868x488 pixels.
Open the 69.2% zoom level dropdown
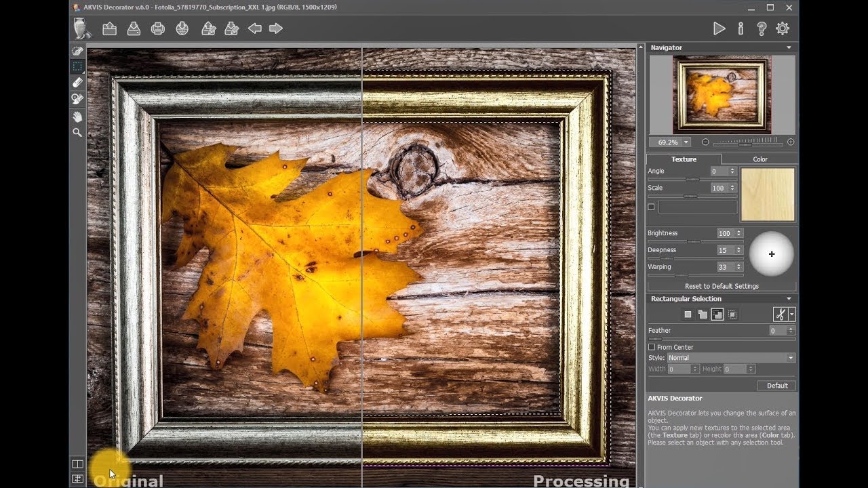(x=686, y=142)
